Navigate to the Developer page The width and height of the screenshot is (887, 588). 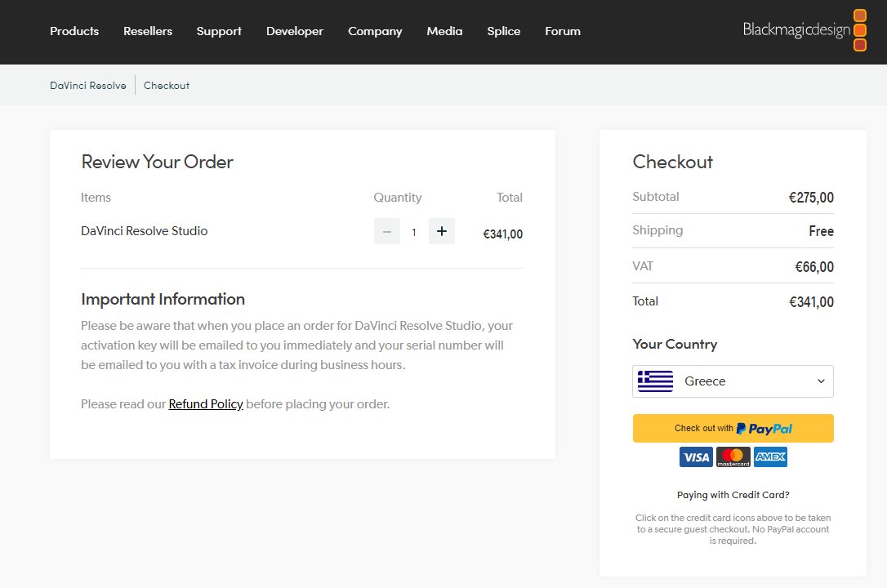click(x=295, y=31)
